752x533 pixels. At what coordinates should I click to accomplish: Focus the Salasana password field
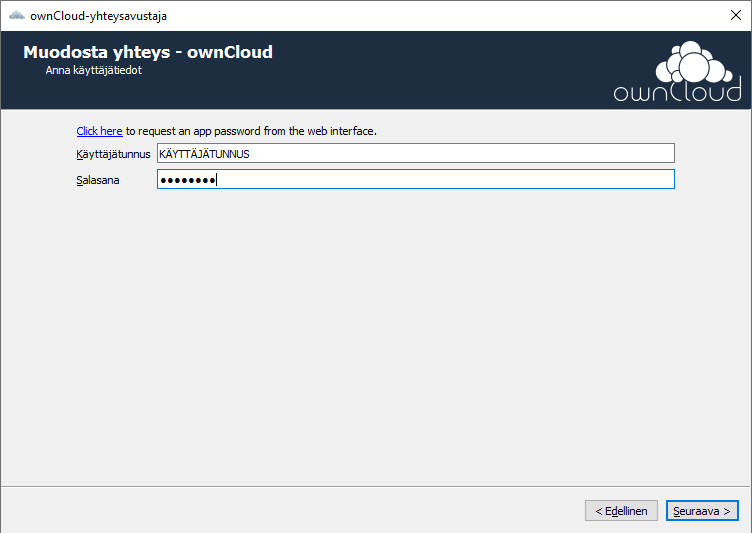point(416,179)
